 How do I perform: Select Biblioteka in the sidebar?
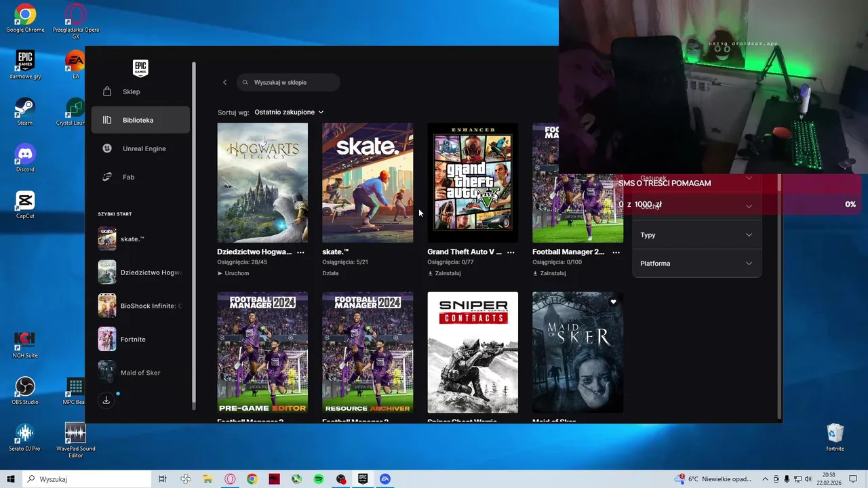point(140,120)
